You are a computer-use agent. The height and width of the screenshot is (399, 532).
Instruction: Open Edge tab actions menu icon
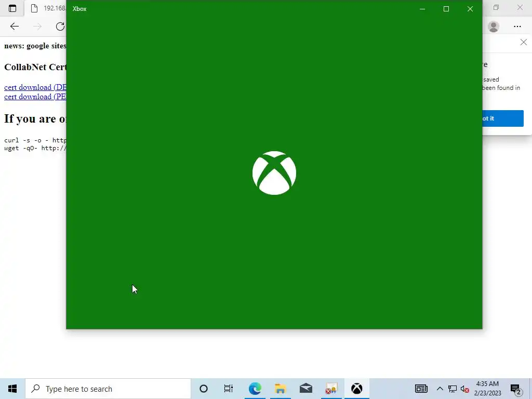(12, 8)
